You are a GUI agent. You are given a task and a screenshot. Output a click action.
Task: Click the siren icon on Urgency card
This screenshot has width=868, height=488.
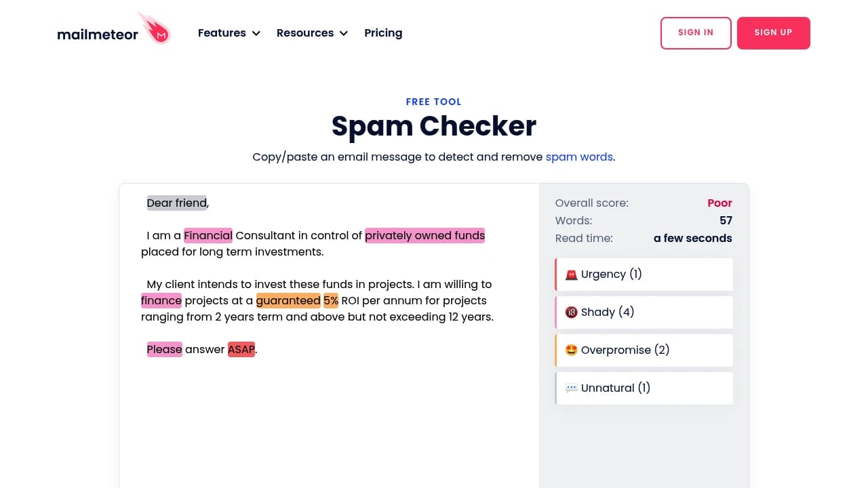[x=572, y=274]
